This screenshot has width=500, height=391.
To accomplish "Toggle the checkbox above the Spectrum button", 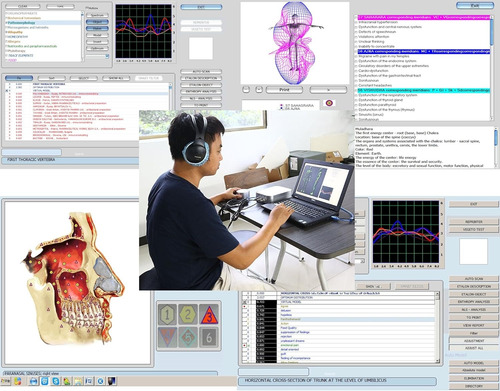I will click(x=87, y=8).
